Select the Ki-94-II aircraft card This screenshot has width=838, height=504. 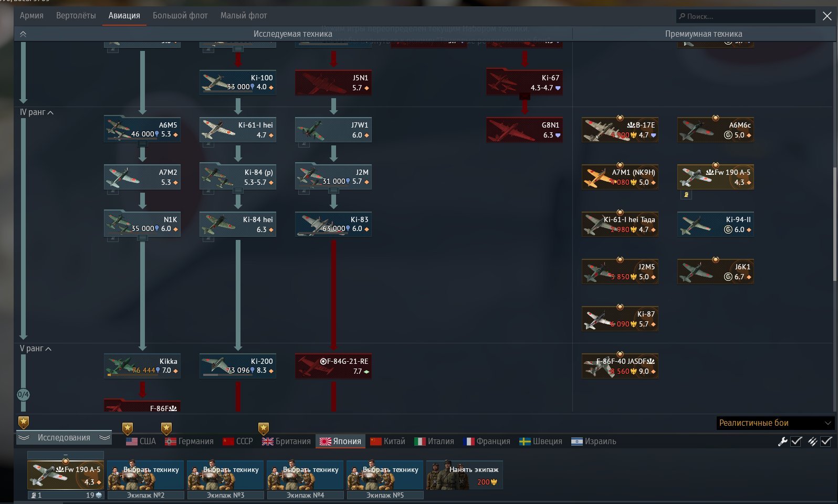(716, 224)
